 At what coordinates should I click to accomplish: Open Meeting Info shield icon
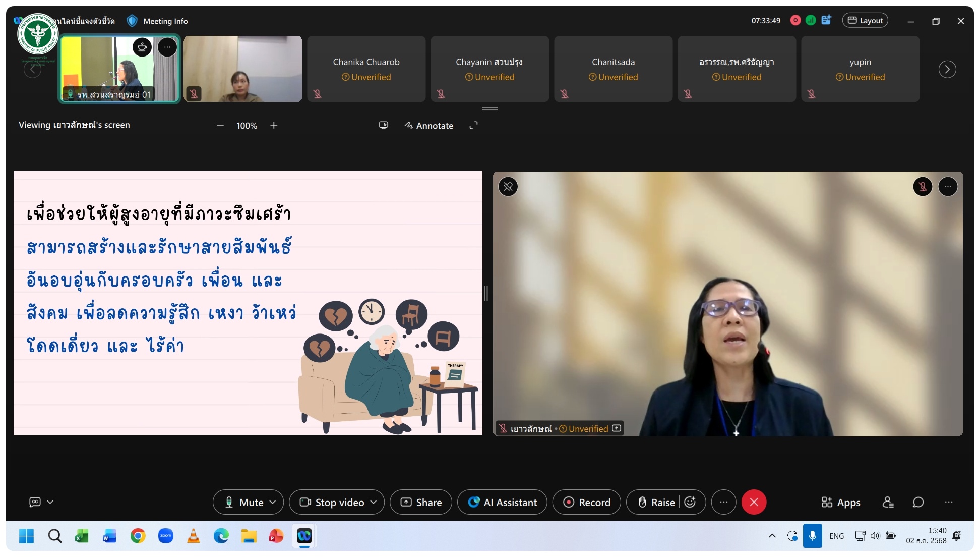[132, 21]
